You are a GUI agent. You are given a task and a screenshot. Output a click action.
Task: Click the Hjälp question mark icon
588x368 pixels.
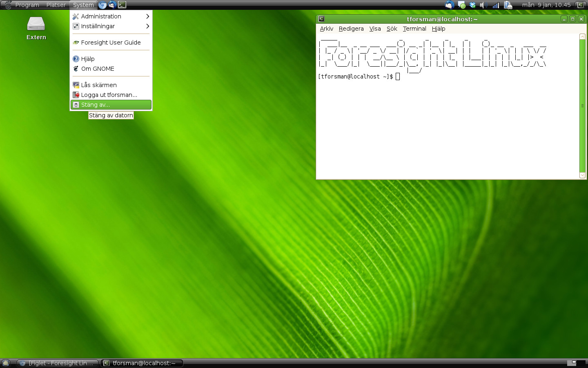pyautogui.click(x=76, y=59)
